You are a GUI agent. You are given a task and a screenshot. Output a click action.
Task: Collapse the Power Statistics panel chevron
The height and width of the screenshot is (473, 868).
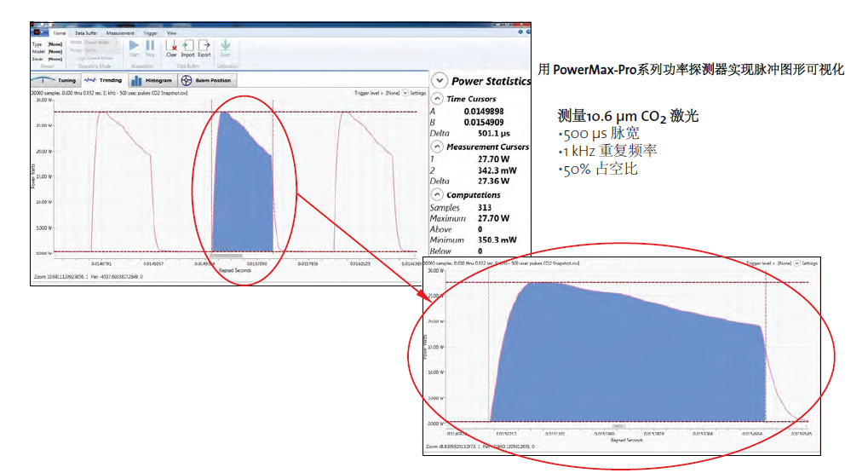coord(440,81)
